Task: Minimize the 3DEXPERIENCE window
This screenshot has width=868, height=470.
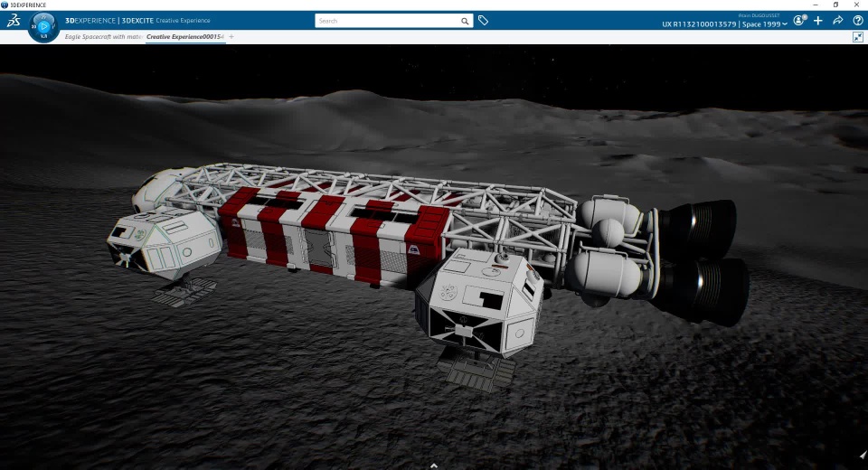Action: [x=816, y=5]
